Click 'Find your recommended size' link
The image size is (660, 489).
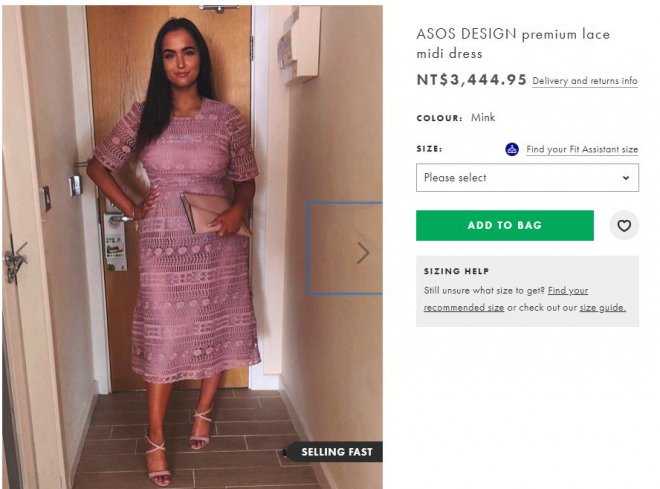(x=505, y=299)
